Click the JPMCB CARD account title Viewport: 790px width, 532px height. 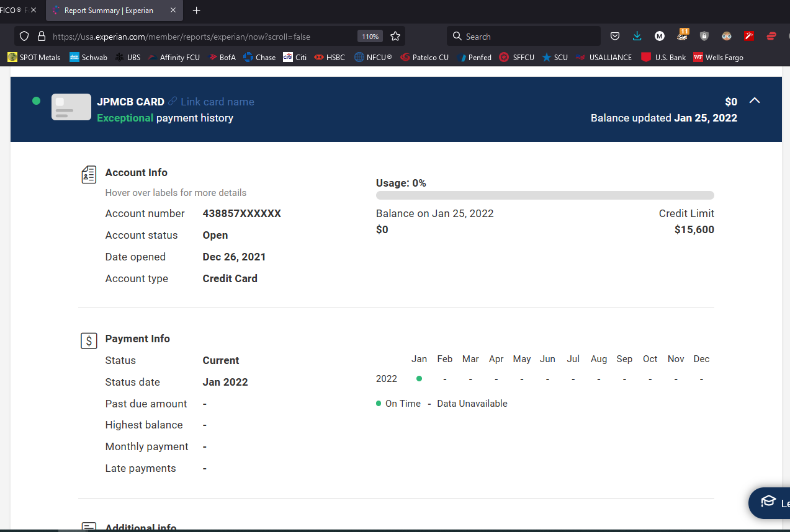(131, 102)
